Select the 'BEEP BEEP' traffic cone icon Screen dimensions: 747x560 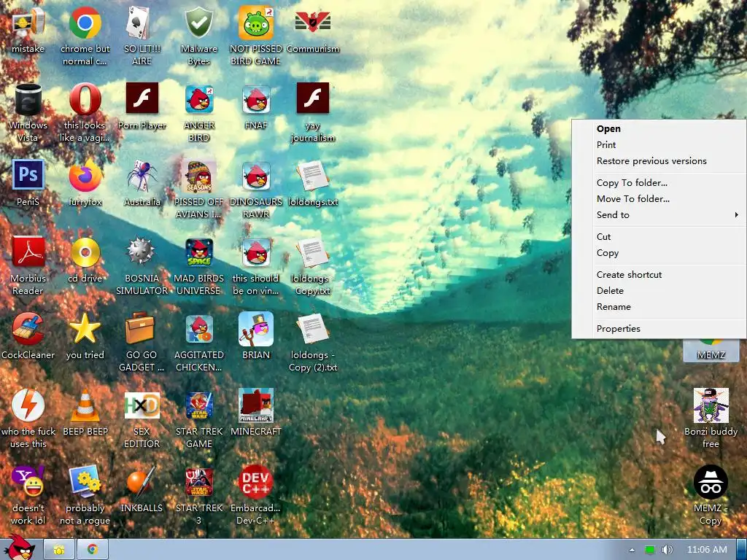point(85,414)
